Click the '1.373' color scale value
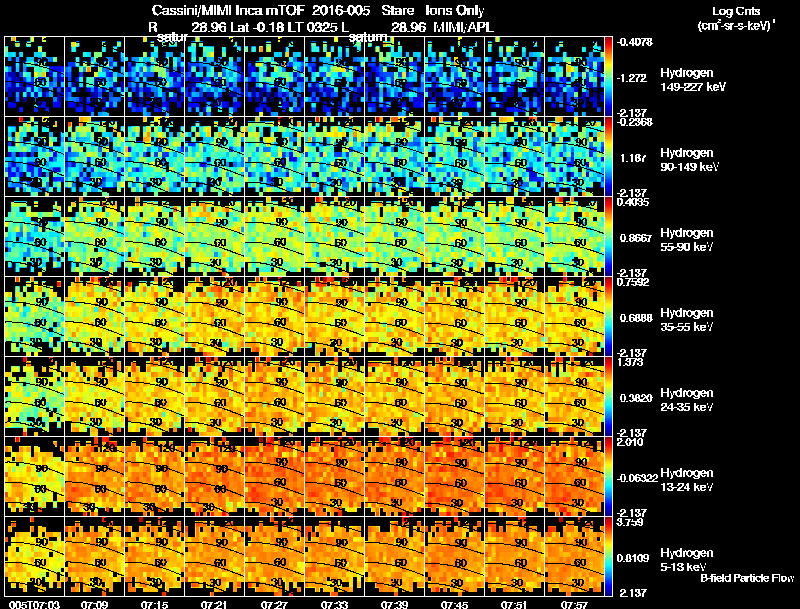The width and height of the screenshot is (800, 609). pos(630,362)
